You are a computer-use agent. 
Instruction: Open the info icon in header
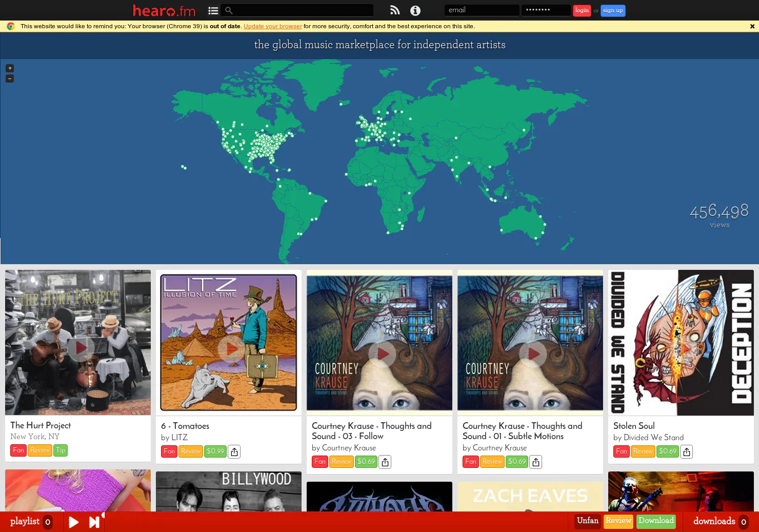coord(415,10)
